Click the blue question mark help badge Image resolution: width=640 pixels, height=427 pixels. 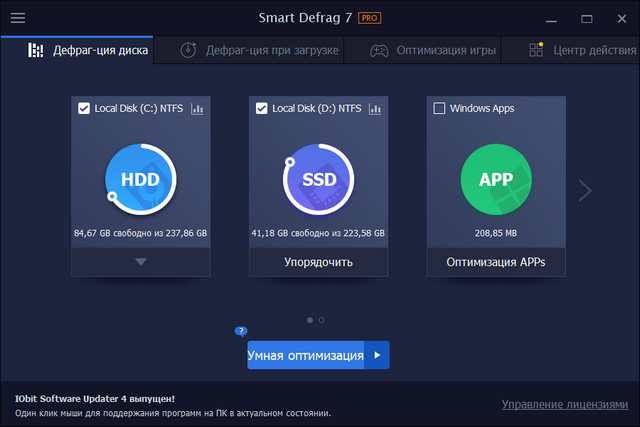click(x=241, y=331)
